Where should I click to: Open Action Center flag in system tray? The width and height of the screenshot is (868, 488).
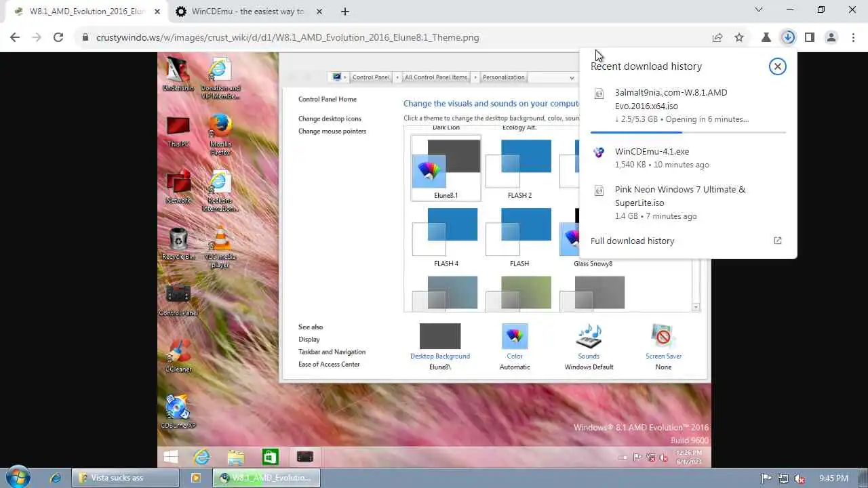pos(766,479)
